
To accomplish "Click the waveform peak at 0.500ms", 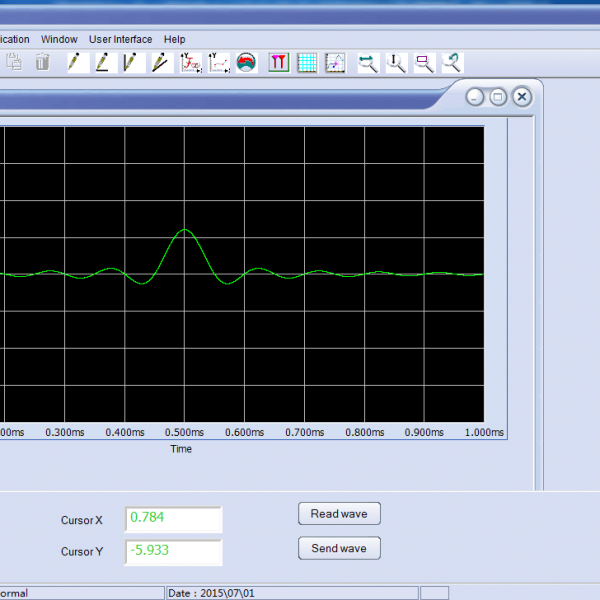I will coord(184,231).
